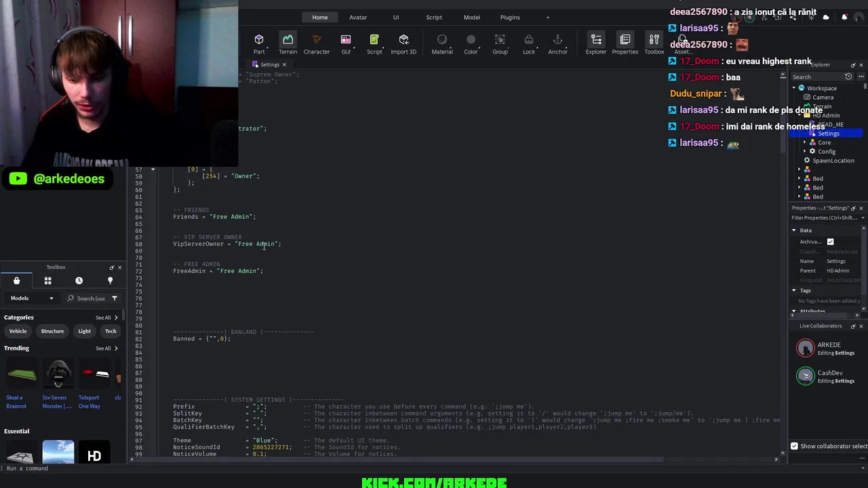Select the Structure category chip
Image resolution: width=868 pixels, height=488 pixels.
(x=52, y=331)
